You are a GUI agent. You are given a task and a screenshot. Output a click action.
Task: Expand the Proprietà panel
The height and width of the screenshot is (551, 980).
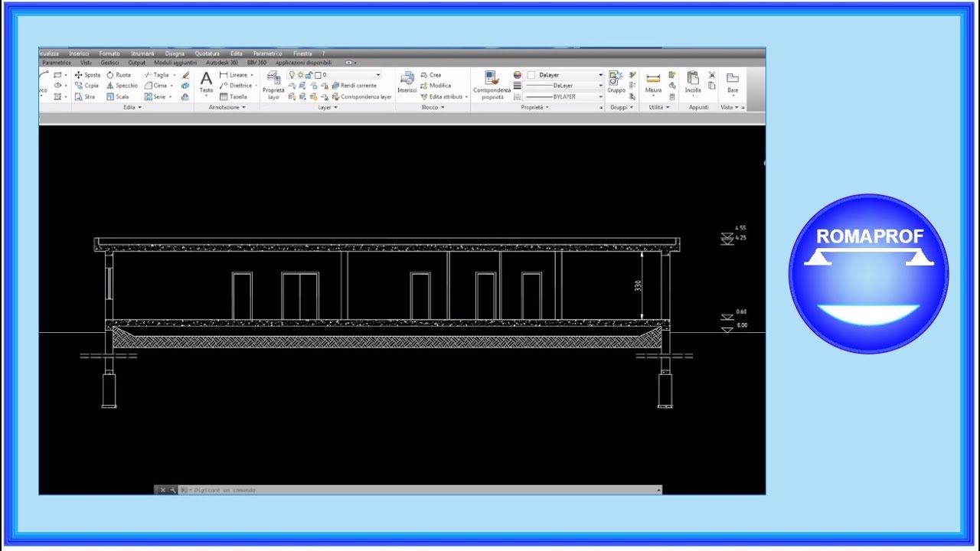534,107
